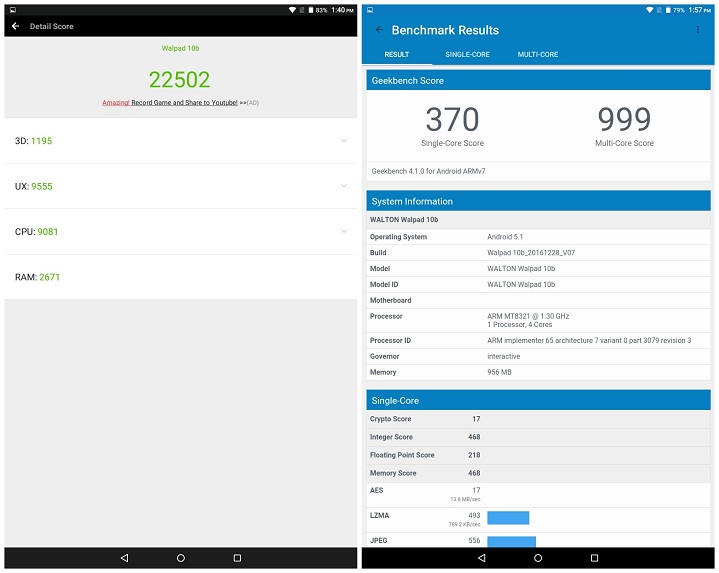The image size is (719, 573).
Task: Select the AES result row
Action: click(x=538, y=495)
